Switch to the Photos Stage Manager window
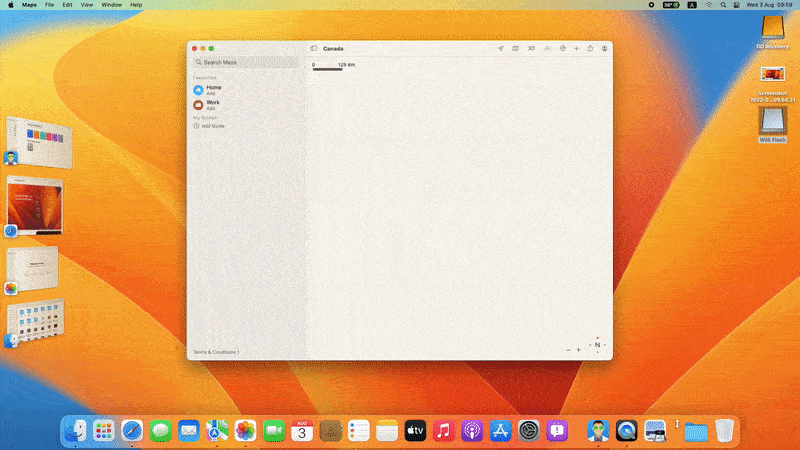The image size is (800, 450). (x=33, y=269)
